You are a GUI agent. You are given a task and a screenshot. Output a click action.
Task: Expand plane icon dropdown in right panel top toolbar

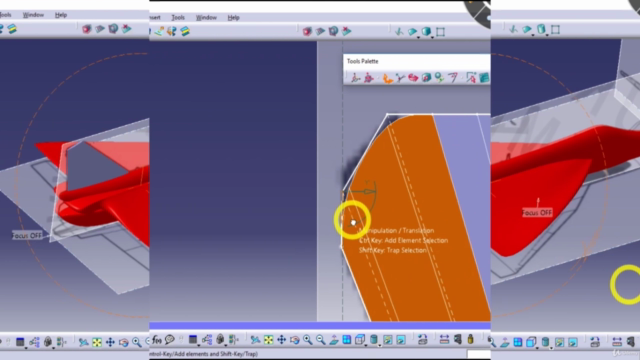533,35
